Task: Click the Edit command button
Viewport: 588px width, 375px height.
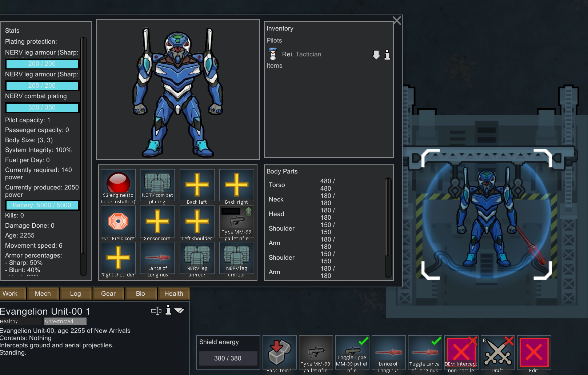Action: 534,352
